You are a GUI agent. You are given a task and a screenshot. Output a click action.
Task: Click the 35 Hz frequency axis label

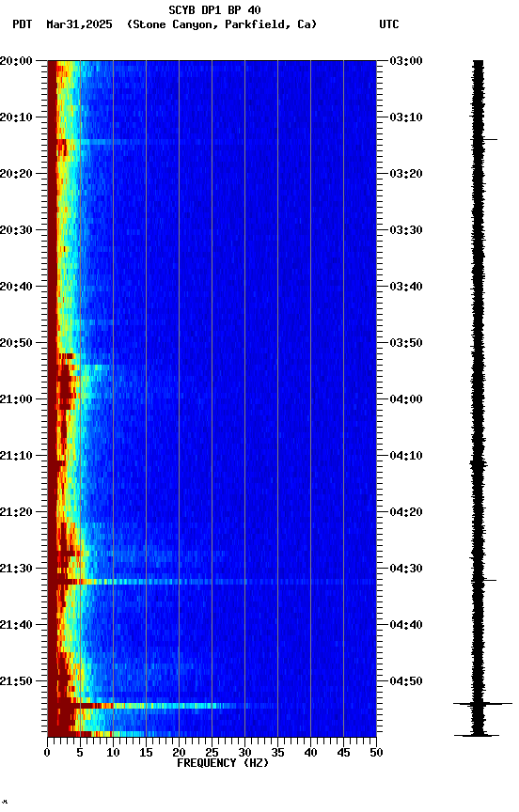pos(277,753)
